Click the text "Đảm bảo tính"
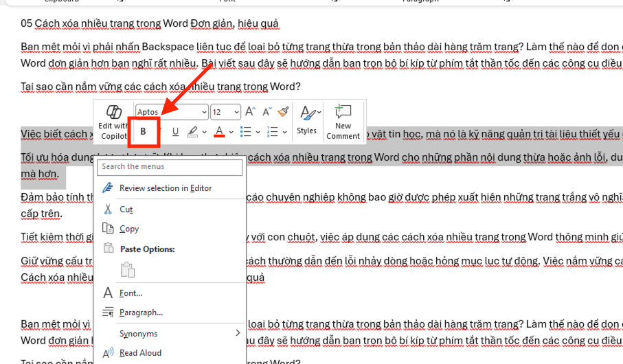The height and width of the screenshot is (364, 623). pyautogui.click(x=52, y=198)
